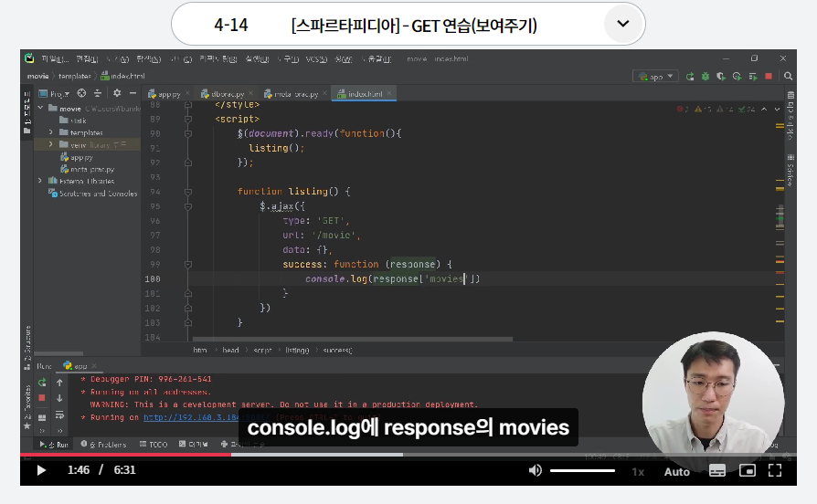The image size is (817, 504).
Task: Select the 'templates' breadcrumb in navigation bar
Action: [x=75, y=76]
